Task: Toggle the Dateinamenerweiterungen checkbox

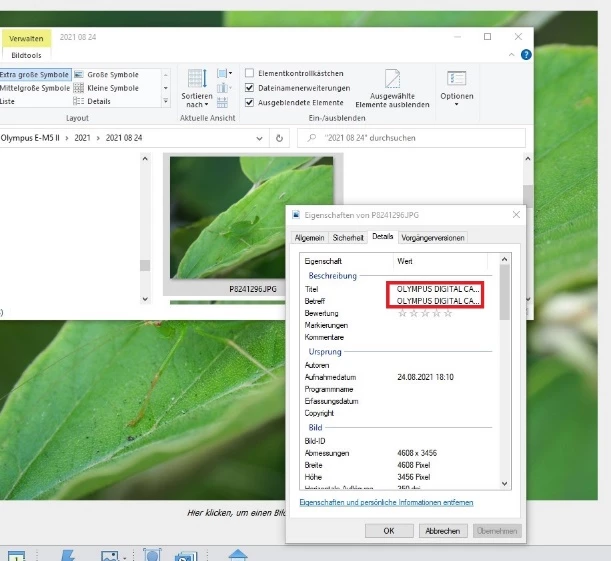Action: point(249,88)
